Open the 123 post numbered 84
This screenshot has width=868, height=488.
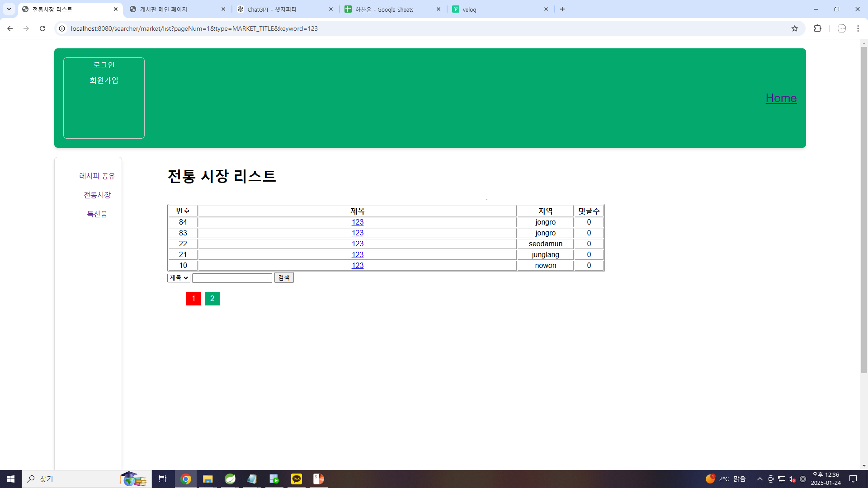(x=357, y=222)
